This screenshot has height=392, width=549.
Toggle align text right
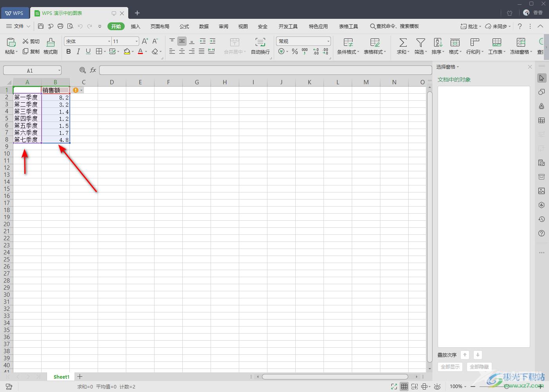192,51
